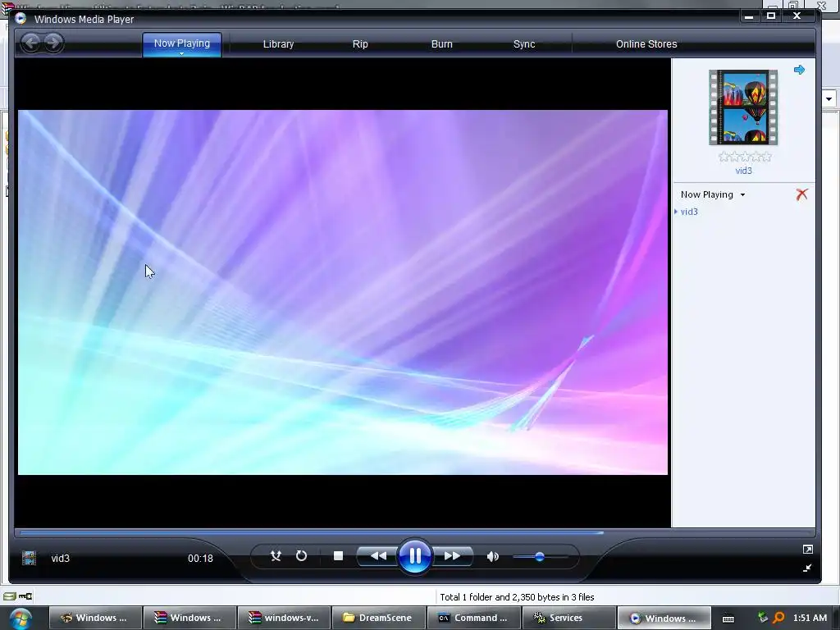Click the tray keyboard icon

[x=728, y=619]
